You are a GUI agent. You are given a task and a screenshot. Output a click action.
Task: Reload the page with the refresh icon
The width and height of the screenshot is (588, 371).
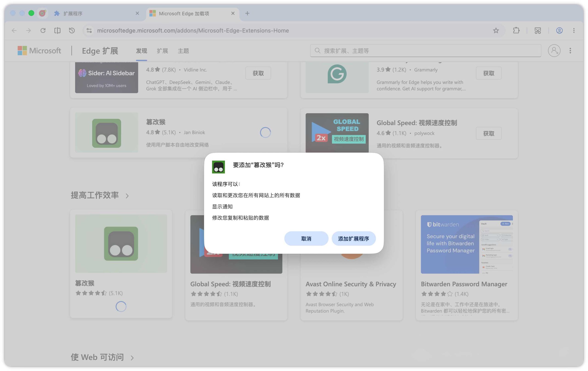point(43,31)
